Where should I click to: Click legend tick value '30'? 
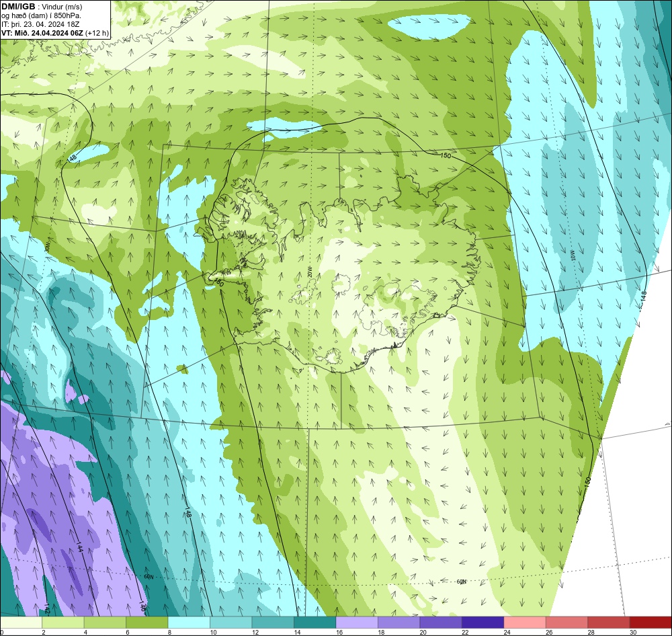click(633, 632)
